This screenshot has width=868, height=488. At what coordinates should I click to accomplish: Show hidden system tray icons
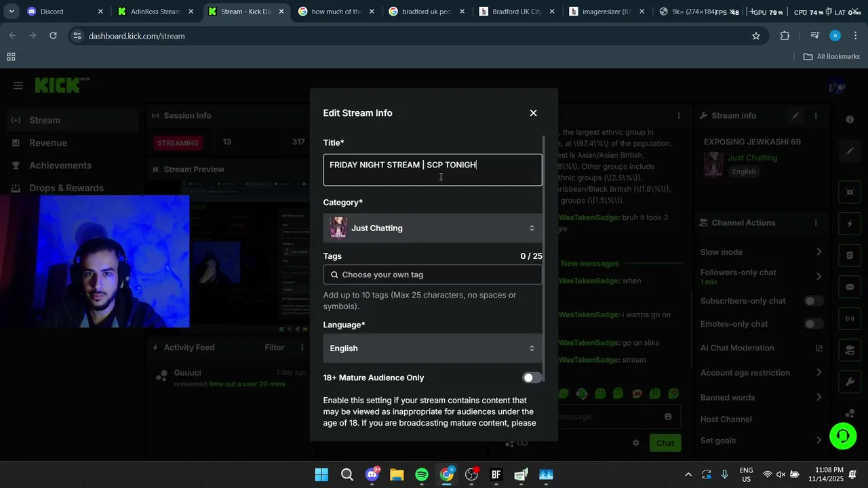coord(688,474)
